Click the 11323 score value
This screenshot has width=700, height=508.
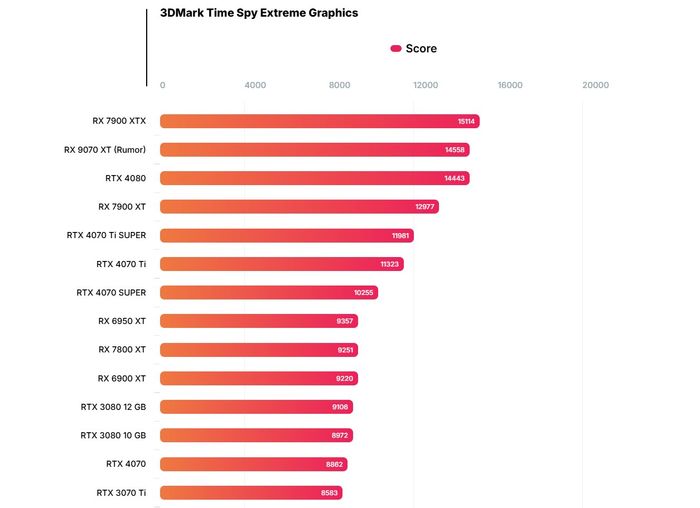390,264
